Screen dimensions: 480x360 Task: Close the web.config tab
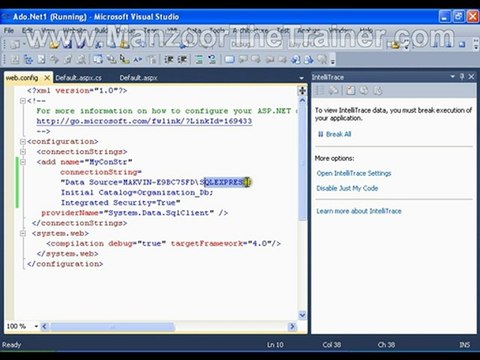click(47, 78)
